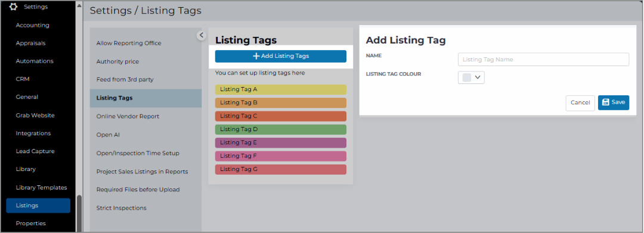The image size is (644, 233).
Task: Click the sidebar vertical scrollbar thumb
Action: (79, 213)
